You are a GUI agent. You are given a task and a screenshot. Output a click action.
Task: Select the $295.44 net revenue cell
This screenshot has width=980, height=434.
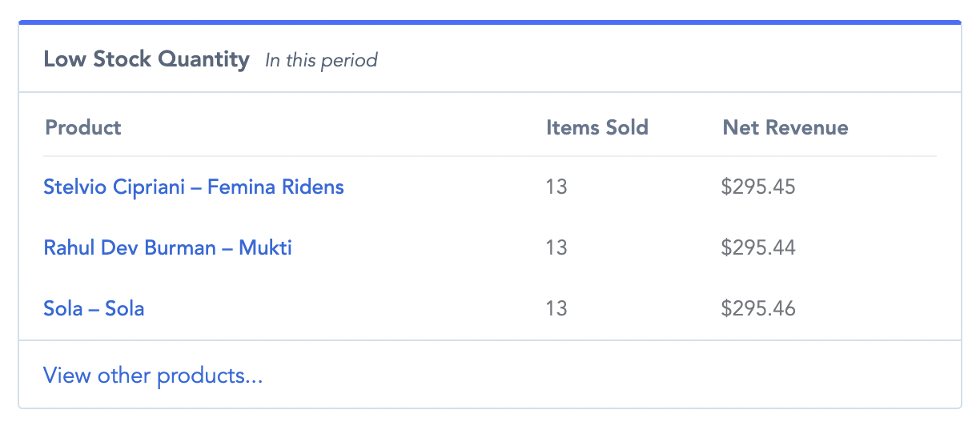click(758, 247)
